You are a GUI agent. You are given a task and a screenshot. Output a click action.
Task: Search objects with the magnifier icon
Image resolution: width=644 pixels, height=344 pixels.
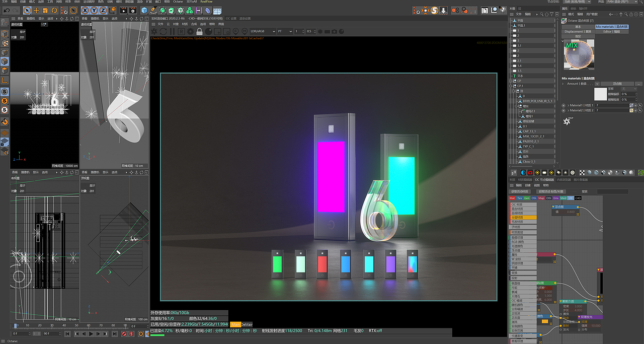(x=542, y=14)
